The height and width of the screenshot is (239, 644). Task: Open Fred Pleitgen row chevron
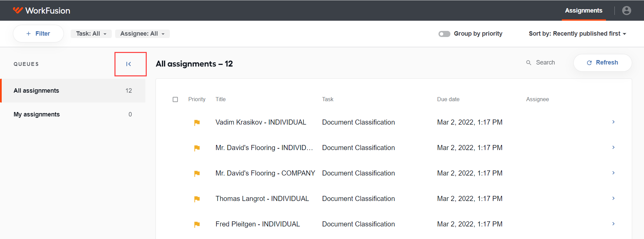pyautogui.click(x=613, y=224)
